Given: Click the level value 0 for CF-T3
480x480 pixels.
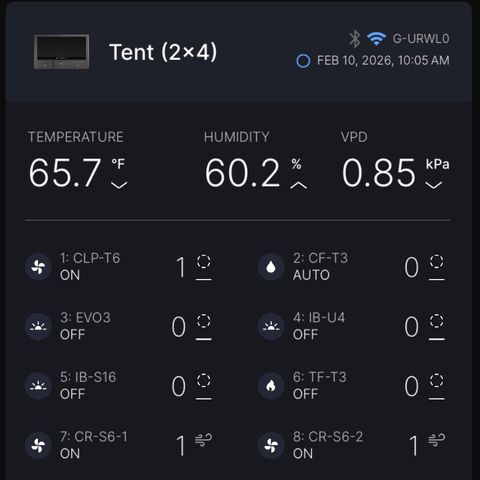Looking at the screenshot, I should [x=411, y=267].
